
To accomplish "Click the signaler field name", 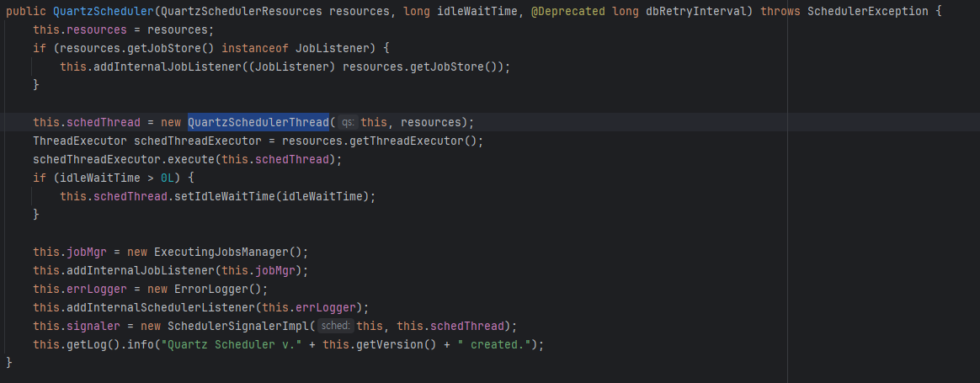I will 93,326.
